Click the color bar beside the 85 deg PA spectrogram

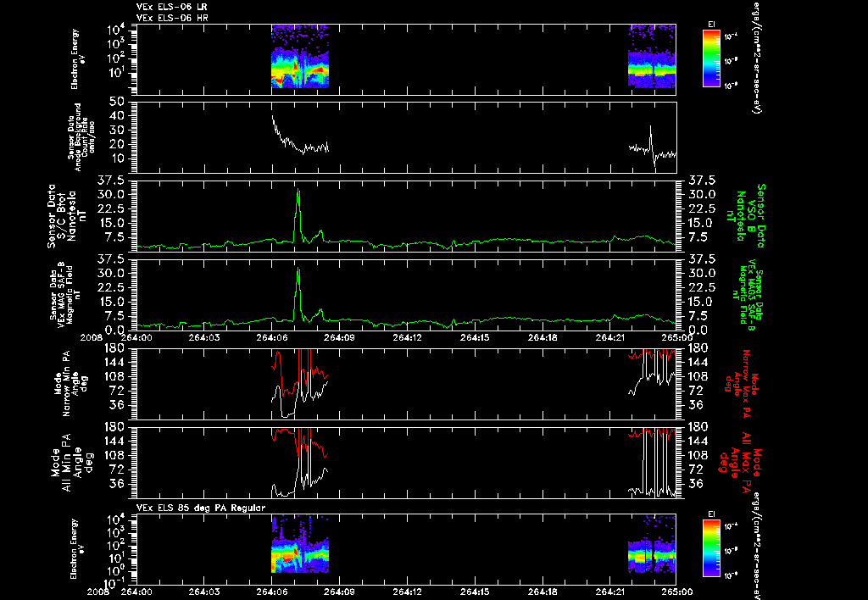pyautogui.click(x=711, y=548)
